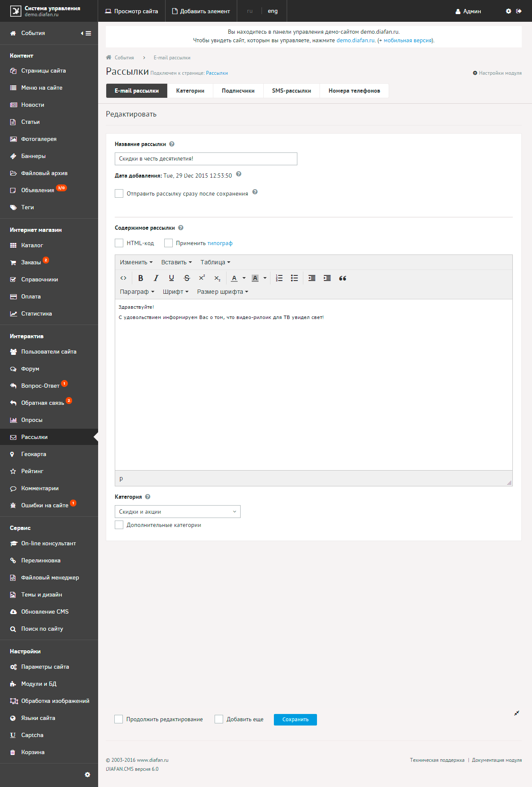The height and width of the screenshot is (787, 532).
Task: Collapse the sidebar menu icon
Action: [86, 33]
